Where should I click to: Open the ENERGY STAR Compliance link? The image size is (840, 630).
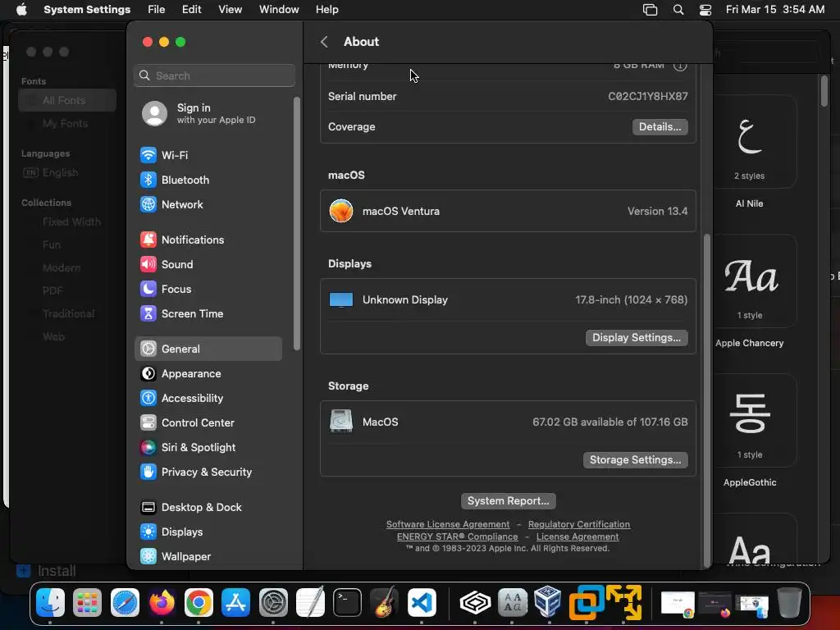pos(457,536)
